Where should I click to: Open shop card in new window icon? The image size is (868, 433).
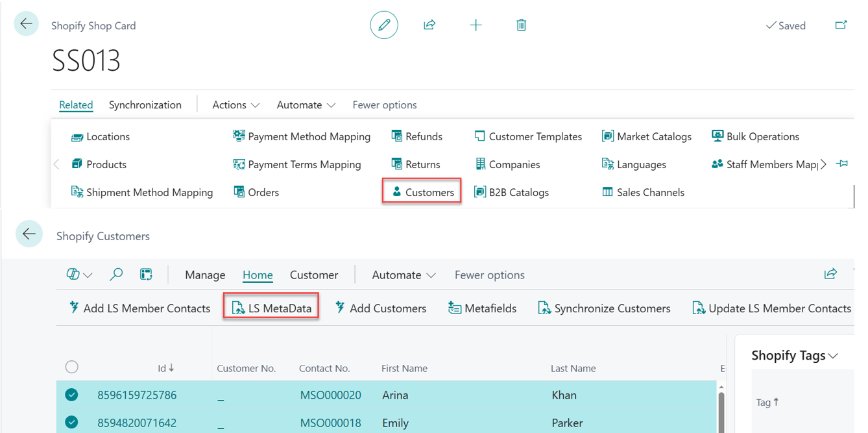841,25
